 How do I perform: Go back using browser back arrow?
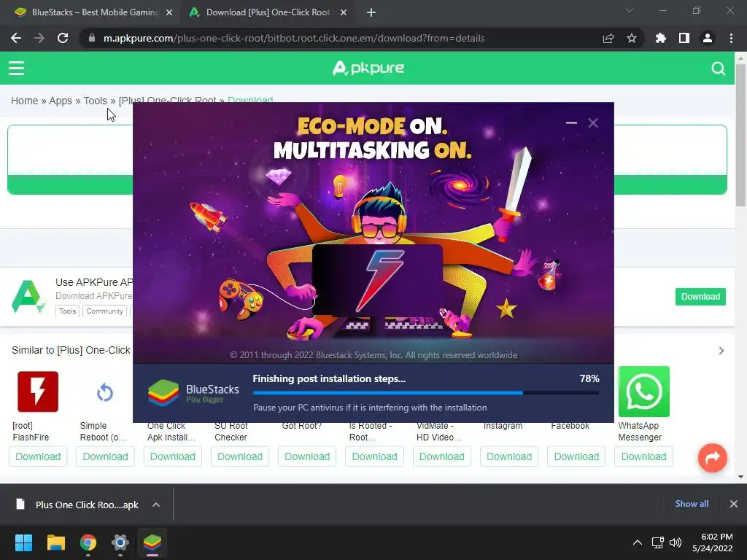(16, 38)
